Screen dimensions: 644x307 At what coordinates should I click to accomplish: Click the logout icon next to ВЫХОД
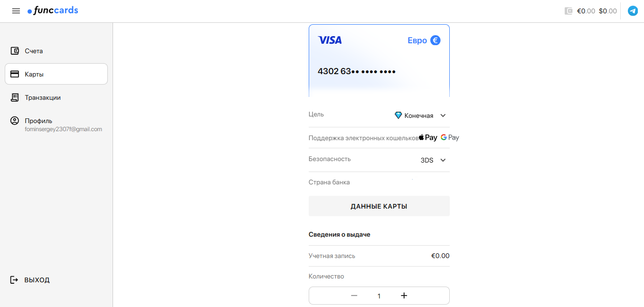pyautogui.click(x=13, y=279)
